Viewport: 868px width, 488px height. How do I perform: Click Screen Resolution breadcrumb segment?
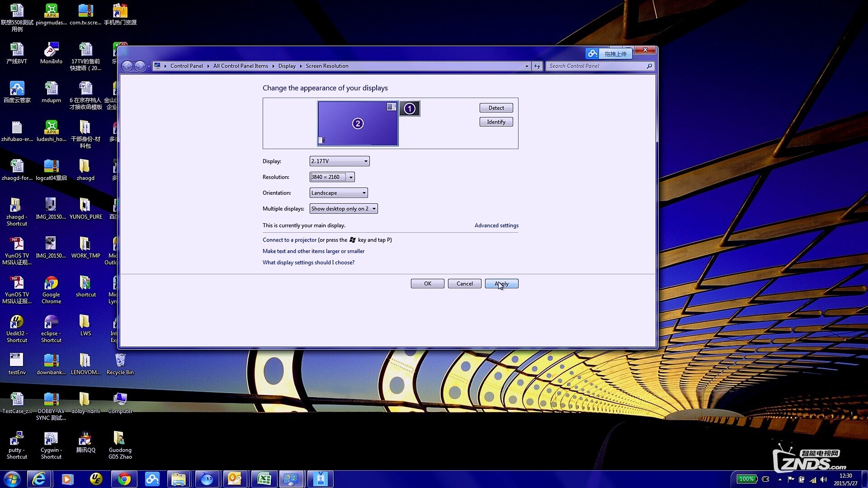[327, 66]
